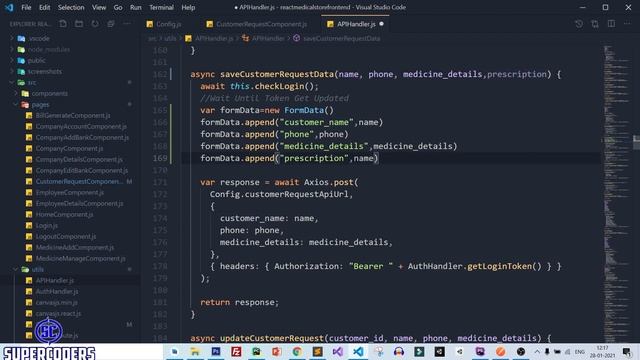The width and height of the screenshot is (640, 360).
Task: Click the Visual Studio Code logo icon
Action: point(9,7)
